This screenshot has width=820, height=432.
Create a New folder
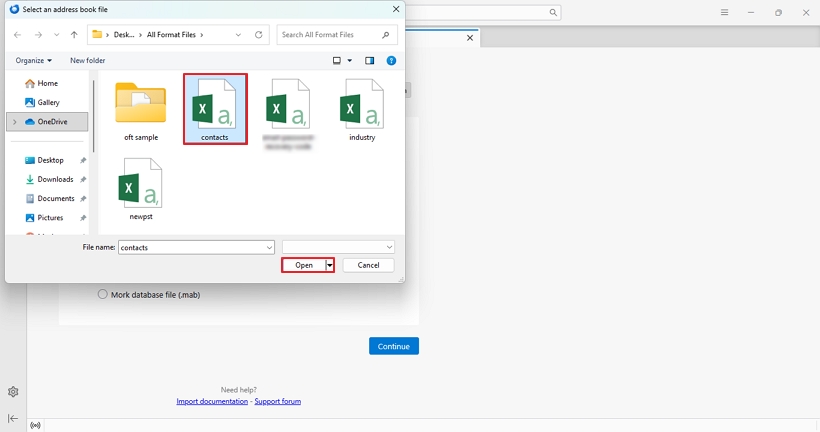[87, 60]
